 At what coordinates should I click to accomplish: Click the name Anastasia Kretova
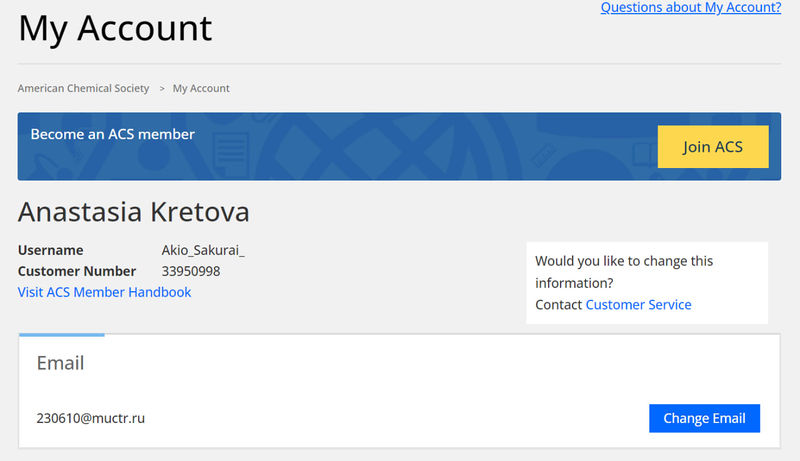click(x=134, y=212)
